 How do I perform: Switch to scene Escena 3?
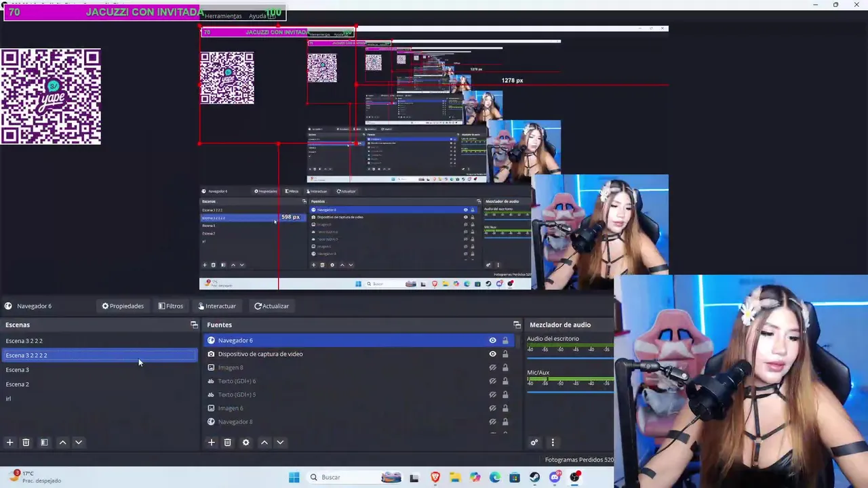100,370
